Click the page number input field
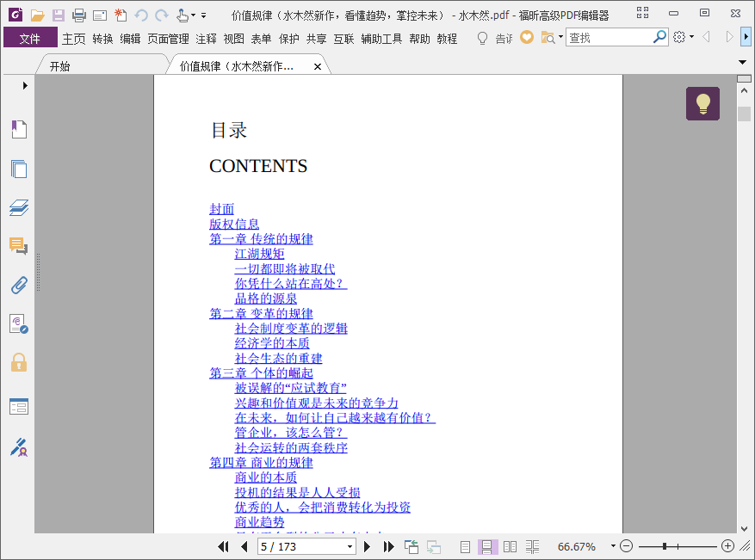Image resolution: width=755 pixels, height=560 pixels. [302, 546]
